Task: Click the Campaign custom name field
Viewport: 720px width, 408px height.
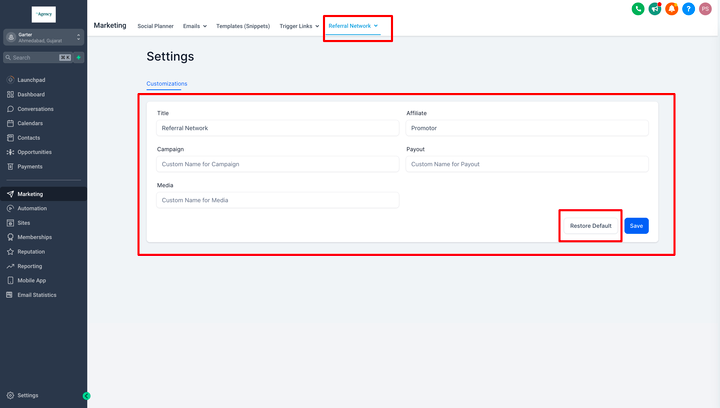Action: 277,164
